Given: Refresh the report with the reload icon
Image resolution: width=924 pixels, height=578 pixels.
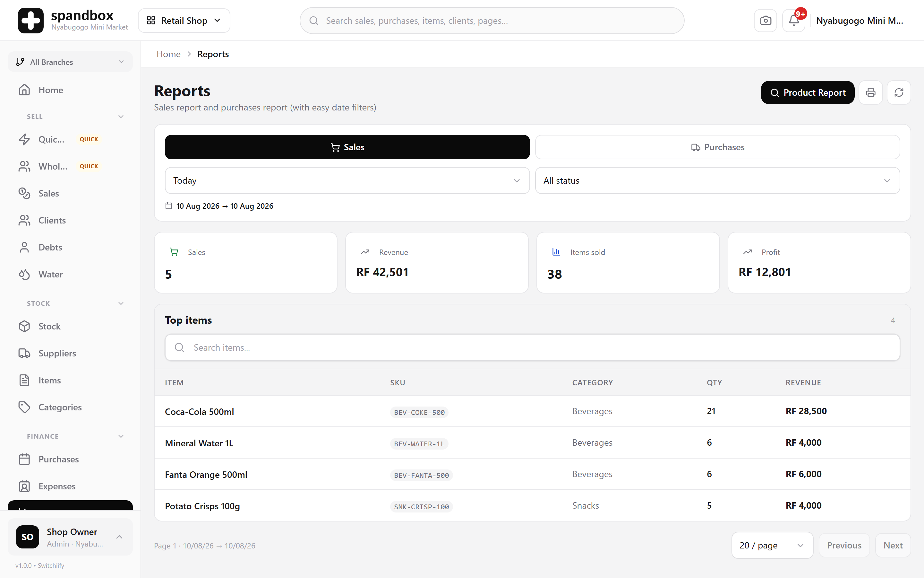Looking at the screenshot, I should (899, 92).
